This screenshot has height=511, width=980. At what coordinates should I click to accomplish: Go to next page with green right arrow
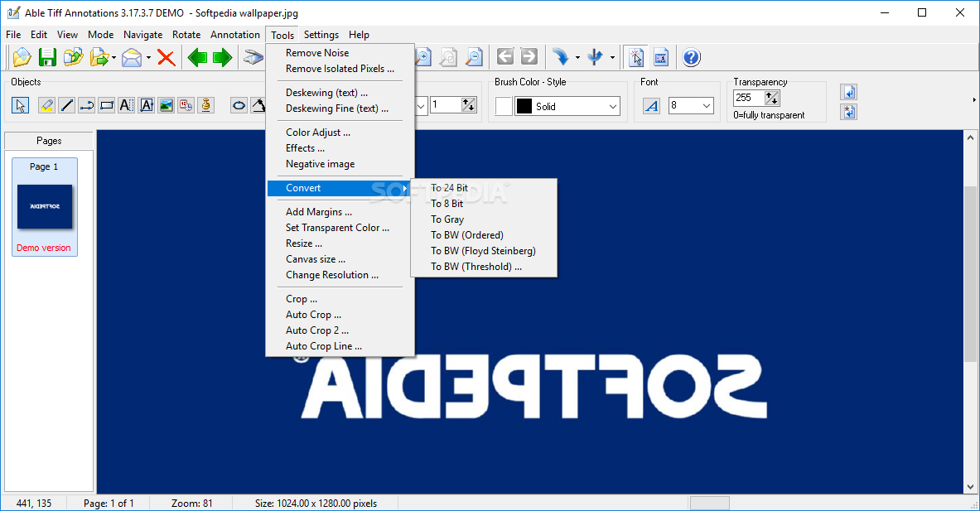[223, 57]
